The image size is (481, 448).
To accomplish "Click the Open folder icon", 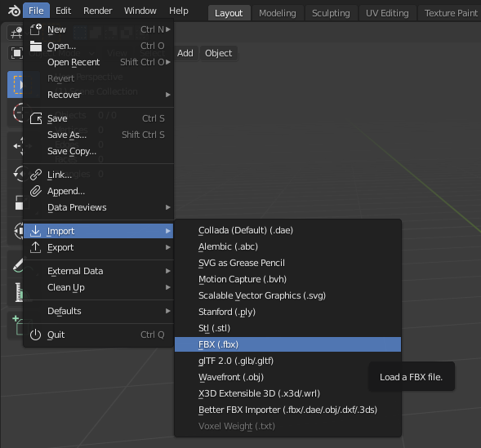I will (x=36, y=46).
